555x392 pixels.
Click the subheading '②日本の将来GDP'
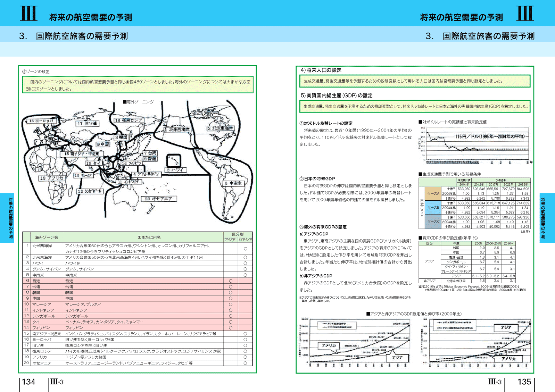pos(317,179)
